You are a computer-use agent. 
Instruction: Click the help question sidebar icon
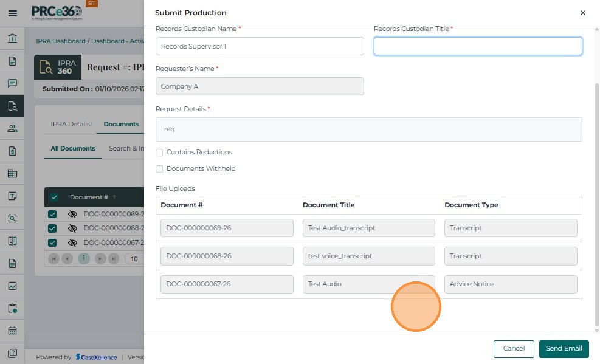click(12, 353)
